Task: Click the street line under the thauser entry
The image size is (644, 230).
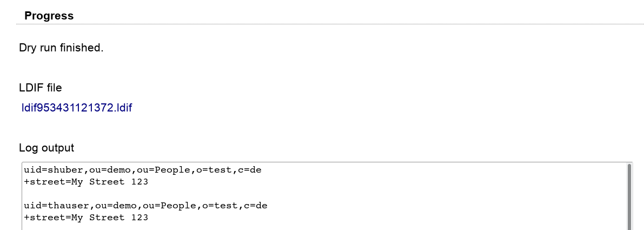Action: [x=86, y=218]
